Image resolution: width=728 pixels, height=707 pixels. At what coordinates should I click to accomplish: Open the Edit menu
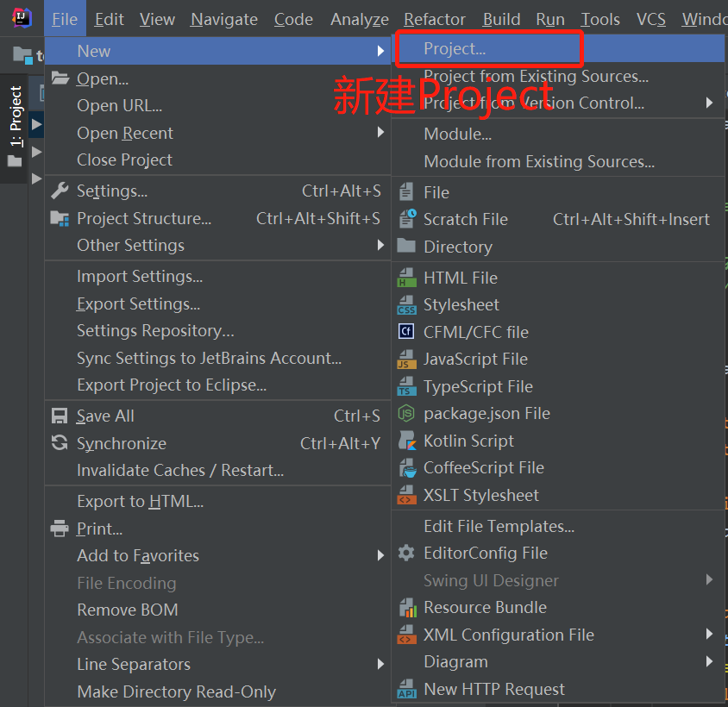click(109, 19)
